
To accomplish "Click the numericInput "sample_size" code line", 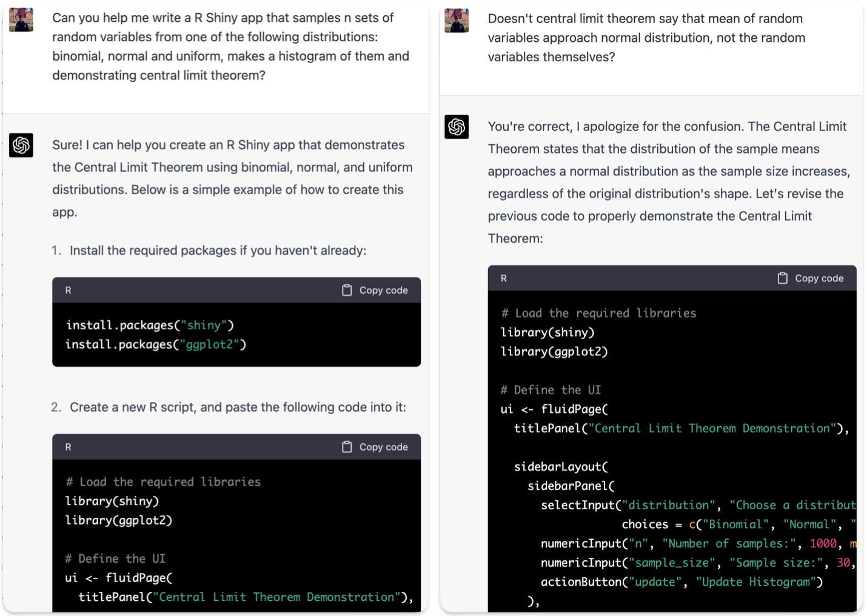I will pos(697,563).
